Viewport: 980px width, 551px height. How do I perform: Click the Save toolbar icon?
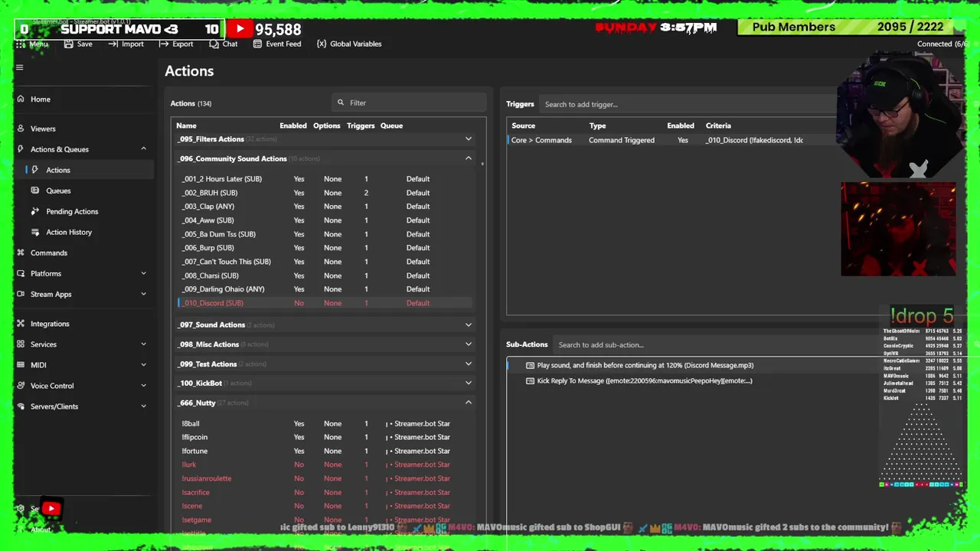[x=69, y=44]
